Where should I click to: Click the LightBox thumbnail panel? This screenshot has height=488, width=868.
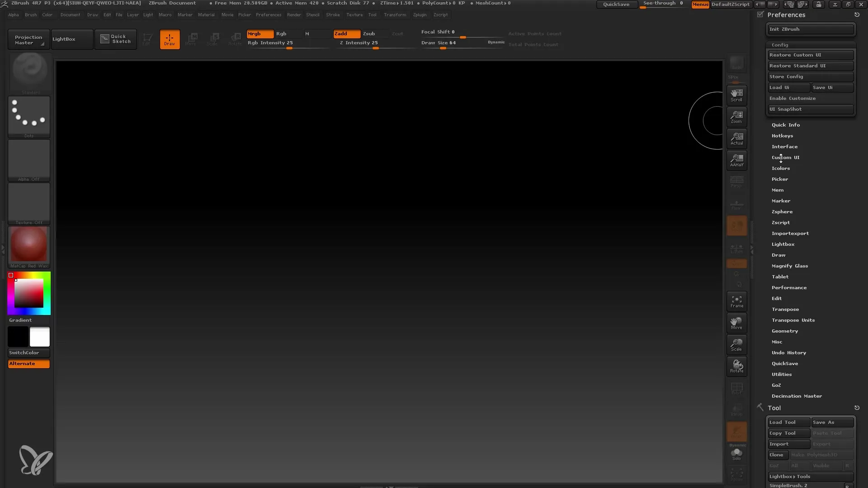[64, 39]
